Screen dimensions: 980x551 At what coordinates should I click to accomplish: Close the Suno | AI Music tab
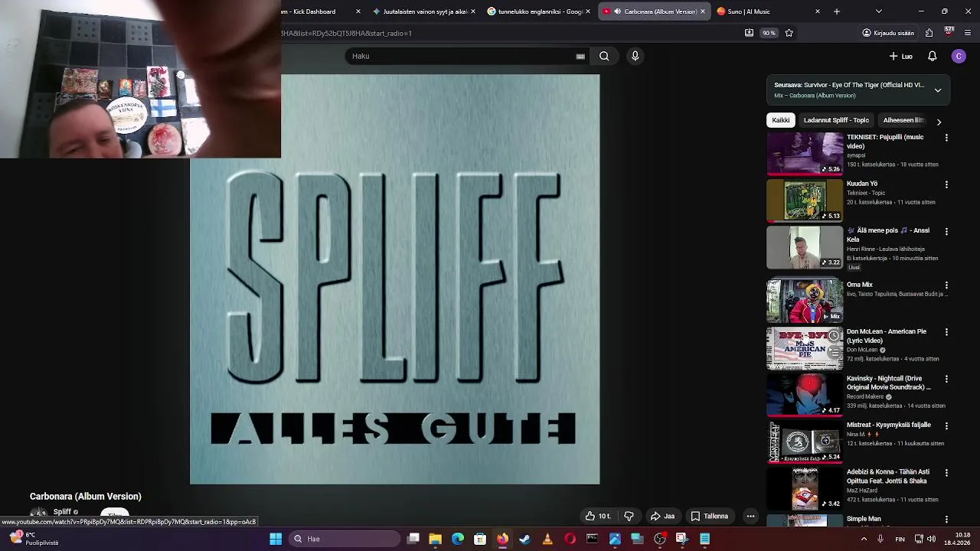[817, 11]
